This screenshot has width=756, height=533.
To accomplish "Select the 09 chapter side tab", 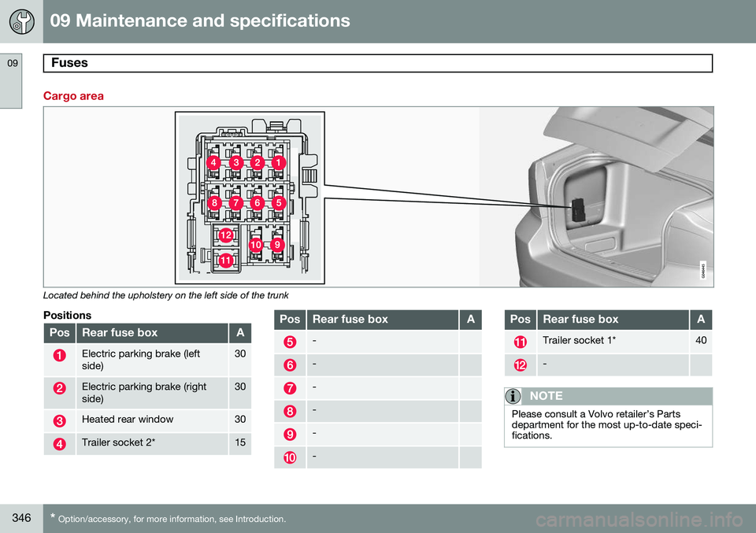I will point(11,81).
